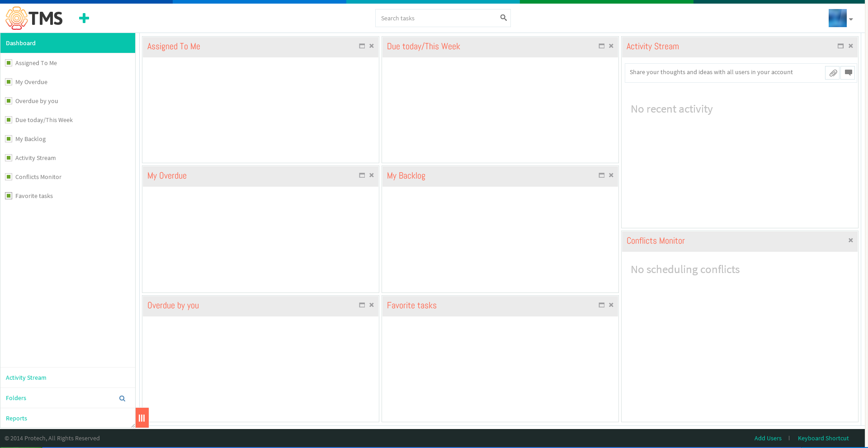The image size is (868, 448).
Task: Click the Add Users link
Action: (768, 438)
